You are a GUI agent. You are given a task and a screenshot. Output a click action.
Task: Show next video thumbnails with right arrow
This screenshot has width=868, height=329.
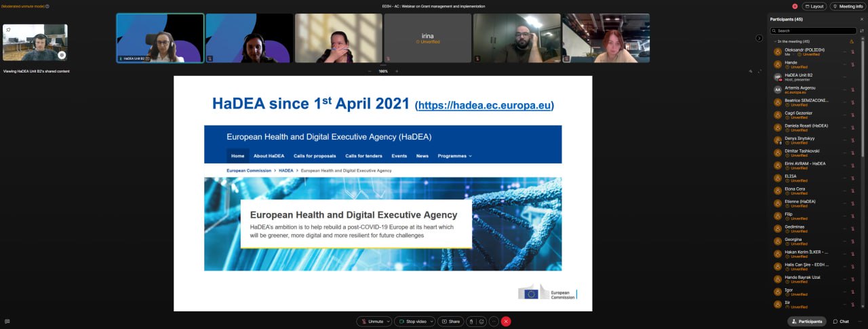click(x=759, y=38)
